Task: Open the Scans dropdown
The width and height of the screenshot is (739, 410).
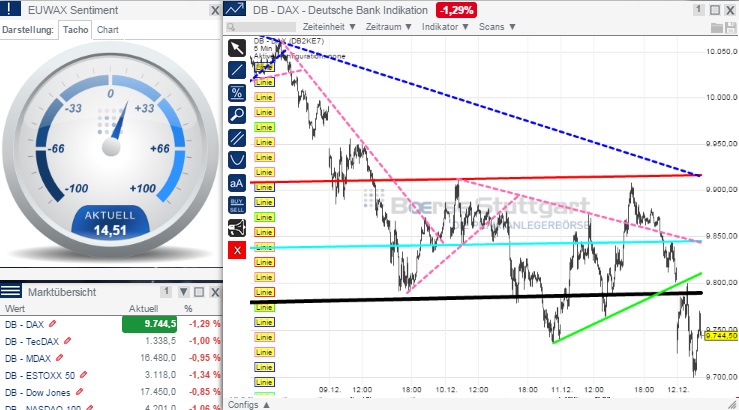Action: [x=497, y=27]
